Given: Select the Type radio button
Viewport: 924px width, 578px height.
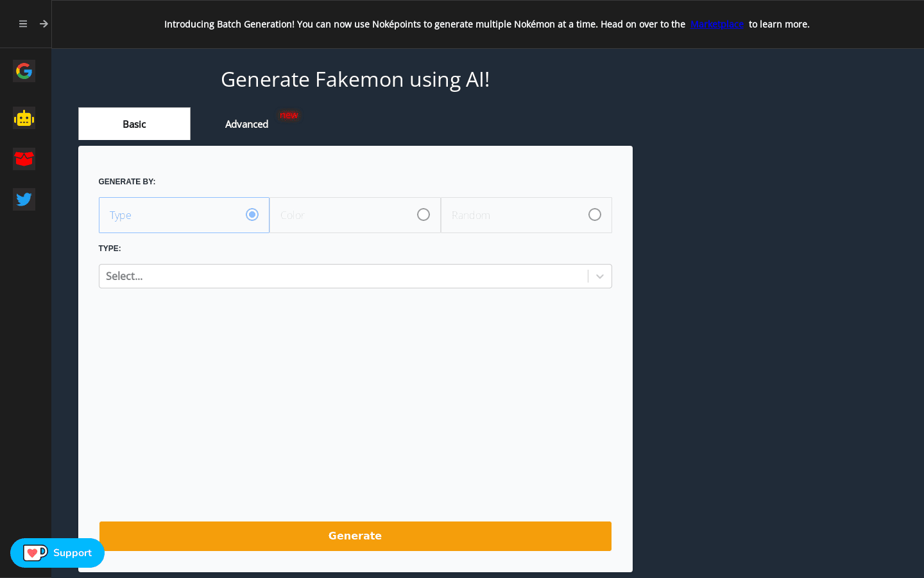Looking at the screenshot, I should pos(252,215).
